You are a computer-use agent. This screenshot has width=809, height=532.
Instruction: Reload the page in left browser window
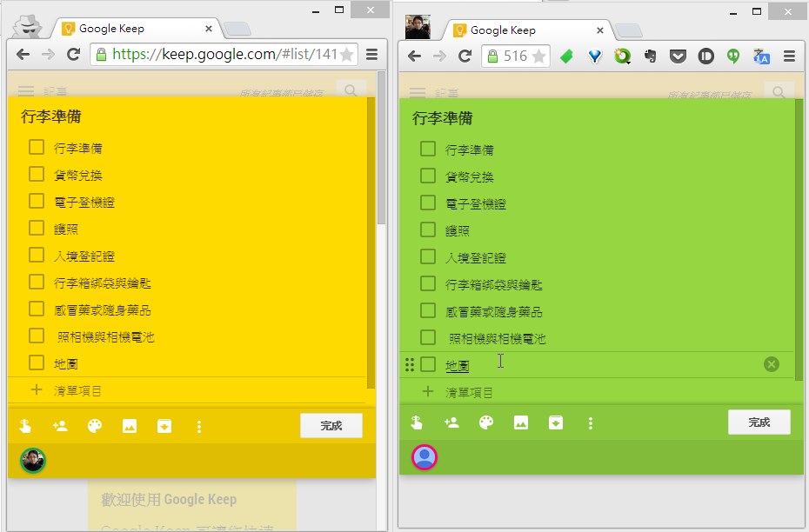73,54
